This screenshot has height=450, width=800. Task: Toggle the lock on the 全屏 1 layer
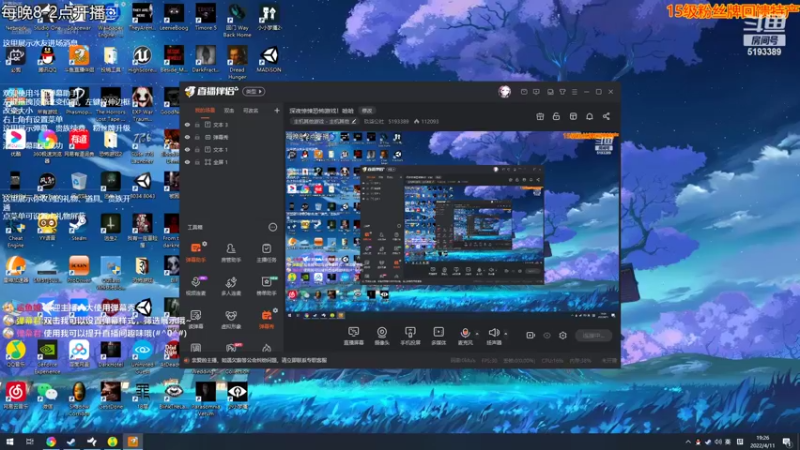(x=197, y=162)
